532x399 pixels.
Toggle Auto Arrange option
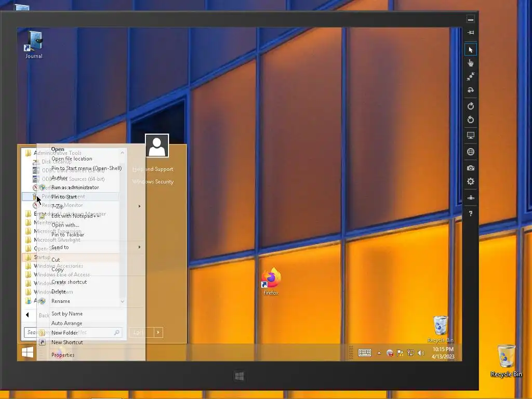(x=67, y=323)
